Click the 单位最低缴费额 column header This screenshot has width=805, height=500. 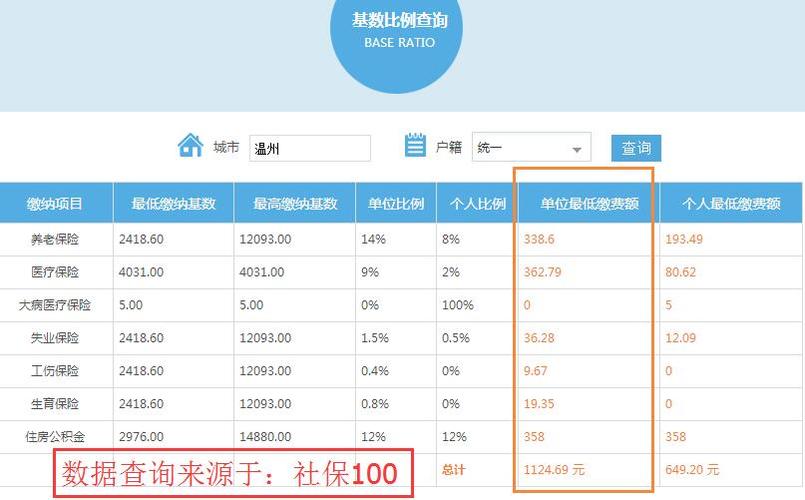coord(589,203)
